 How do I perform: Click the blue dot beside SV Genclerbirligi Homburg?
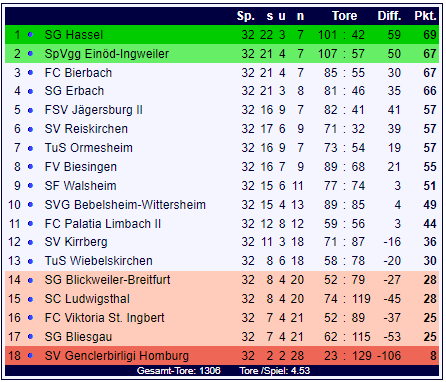point(30,356)
